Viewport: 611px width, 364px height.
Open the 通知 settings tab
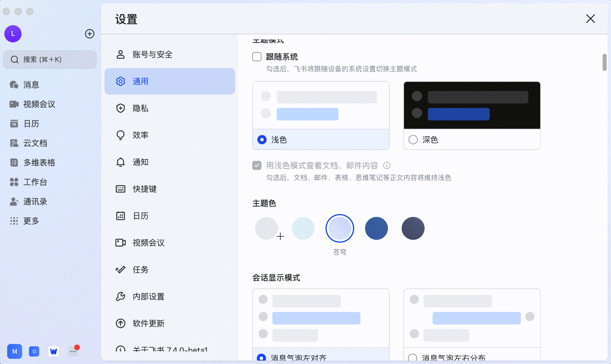point(170,162)
